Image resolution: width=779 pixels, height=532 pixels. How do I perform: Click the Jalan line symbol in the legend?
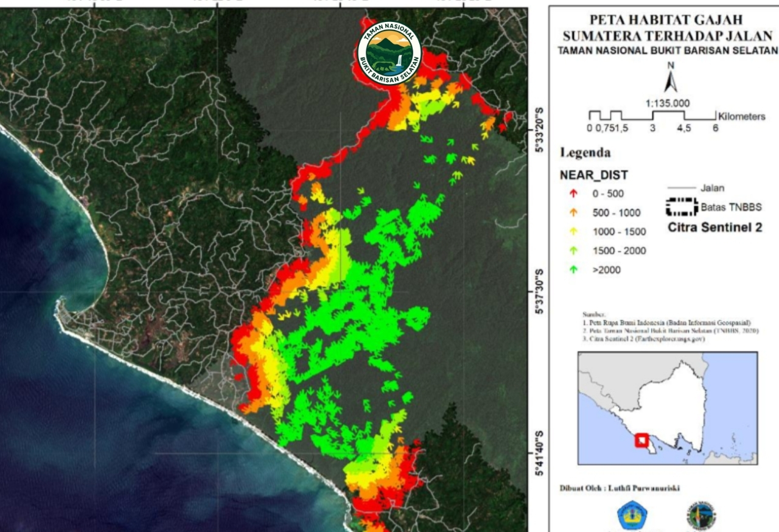click(681, 189)
